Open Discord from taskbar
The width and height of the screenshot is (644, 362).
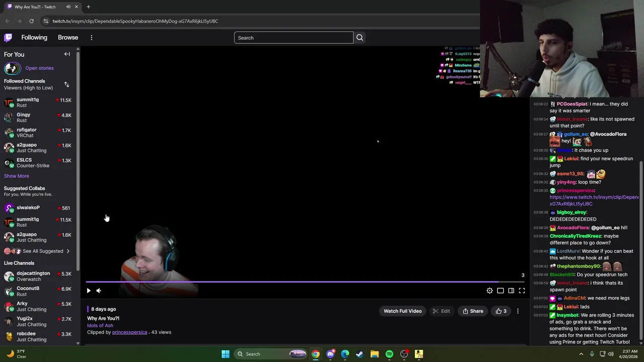pyautogui.click(x=330, y=354)
